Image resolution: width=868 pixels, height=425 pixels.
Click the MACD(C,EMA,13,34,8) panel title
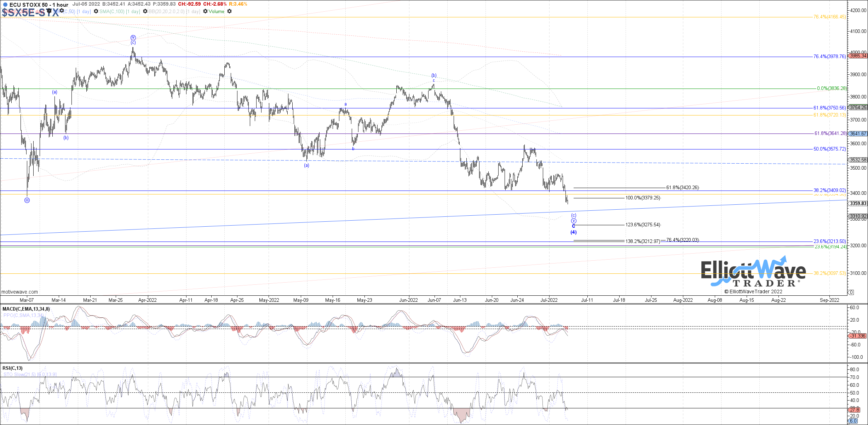coord(26,309)
